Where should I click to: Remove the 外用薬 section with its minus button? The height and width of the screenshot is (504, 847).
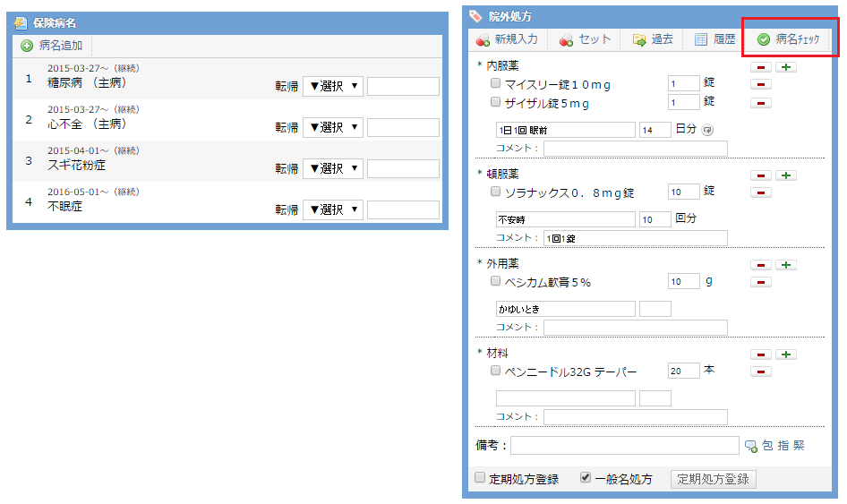(760, 265)
